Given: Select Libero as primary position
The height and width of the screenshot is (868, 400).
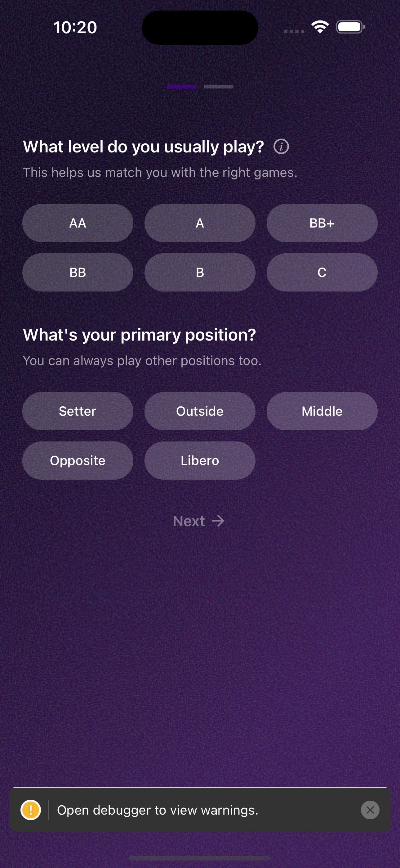Looking at the screenshot, I should (x=200, y=460).
